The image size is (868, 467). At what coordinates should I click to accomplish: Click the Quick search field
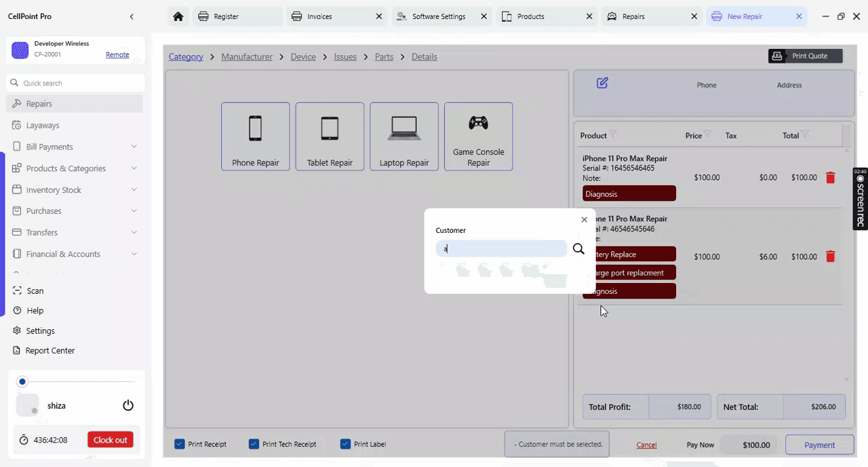76,83
